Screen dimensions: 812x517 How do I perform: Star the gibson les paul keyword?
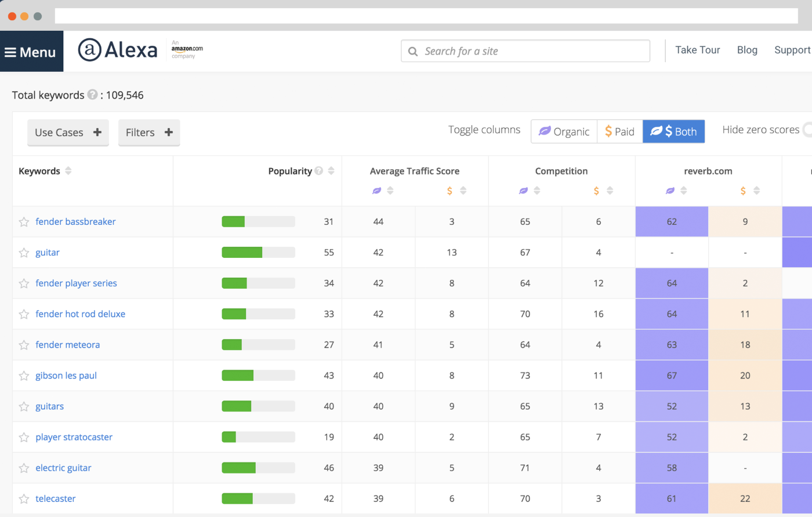(24, 376)
